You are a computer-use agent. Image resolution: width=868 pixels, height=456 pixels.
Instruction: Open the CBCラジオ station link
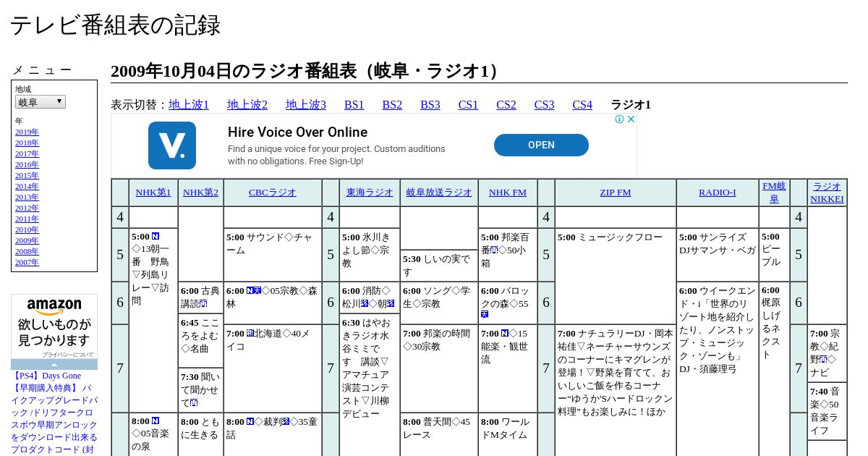[273, 193]
